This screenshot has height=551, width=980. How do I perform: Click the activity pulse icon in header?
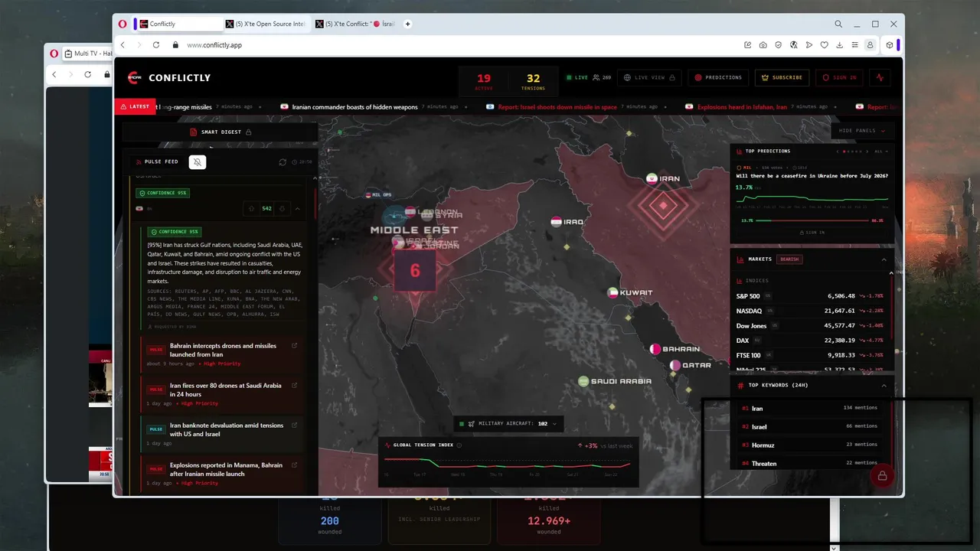pos(880,77)
